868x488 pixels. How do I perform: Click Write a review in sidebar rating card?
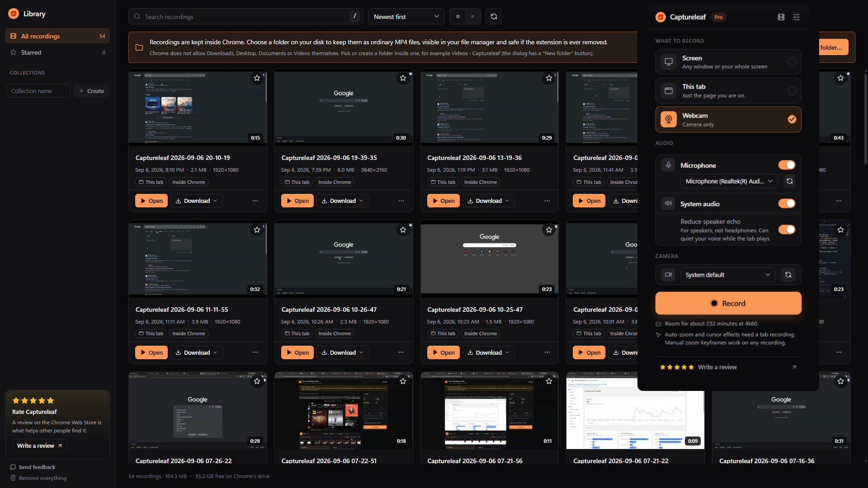point(40,446)
